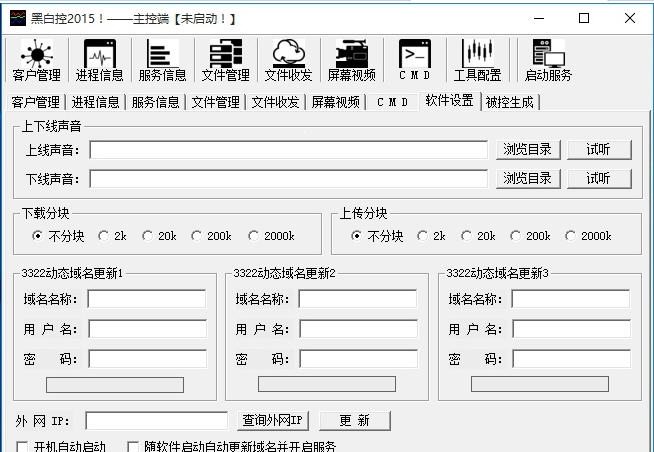Select 2k under 下载分块
This screenshot has height=452, width=654.
click(112, 236)
